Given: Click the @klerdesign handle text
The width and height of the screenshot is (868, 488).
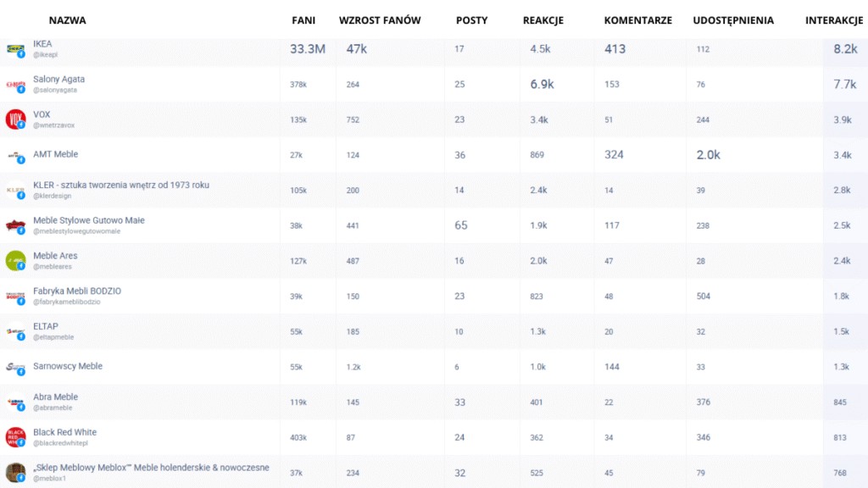Looking at the screenshot, I should [x=52, y=196].
